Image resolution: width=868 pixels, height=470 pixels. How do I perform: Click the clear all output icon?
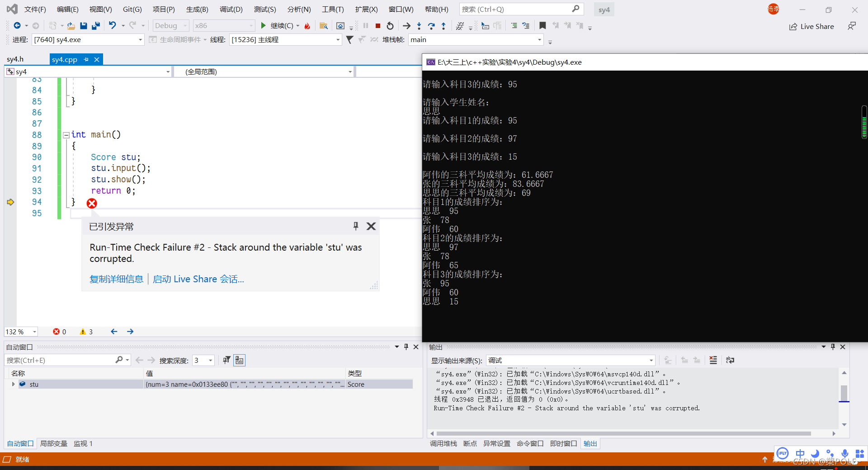tap(713, 360)
